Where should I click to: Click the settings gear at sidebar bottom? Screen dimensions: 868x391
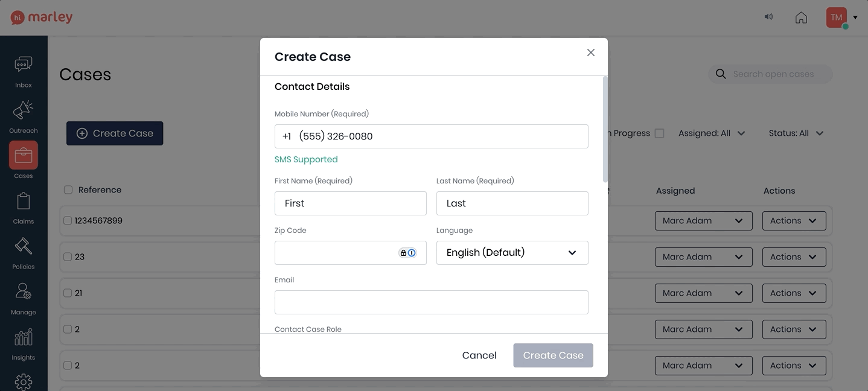pyautogui.click(x=23, y=381)
